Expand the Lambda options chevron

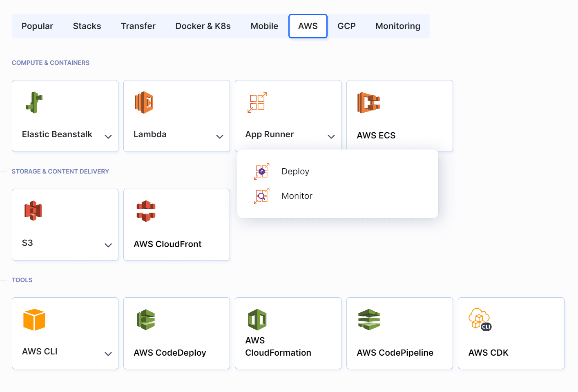220,136
